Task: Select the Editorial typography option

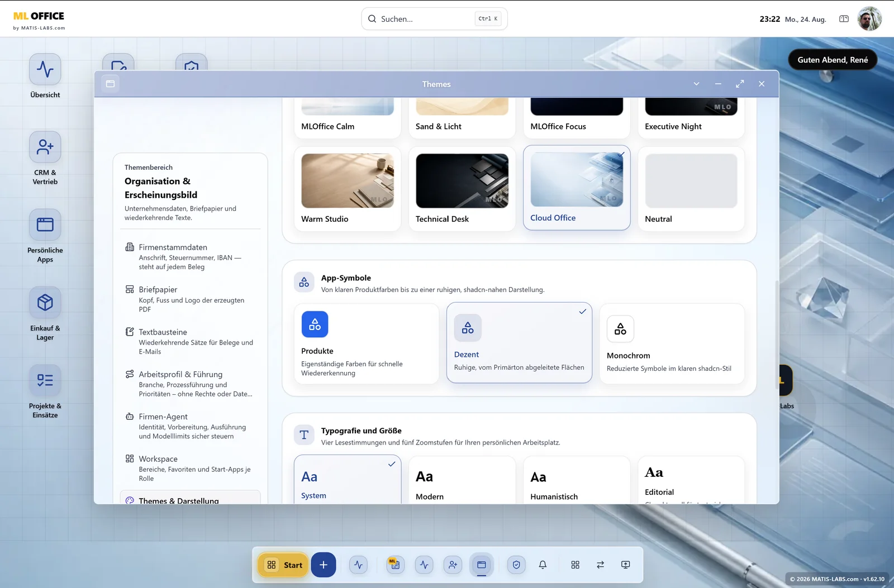Action: (691, 480)
